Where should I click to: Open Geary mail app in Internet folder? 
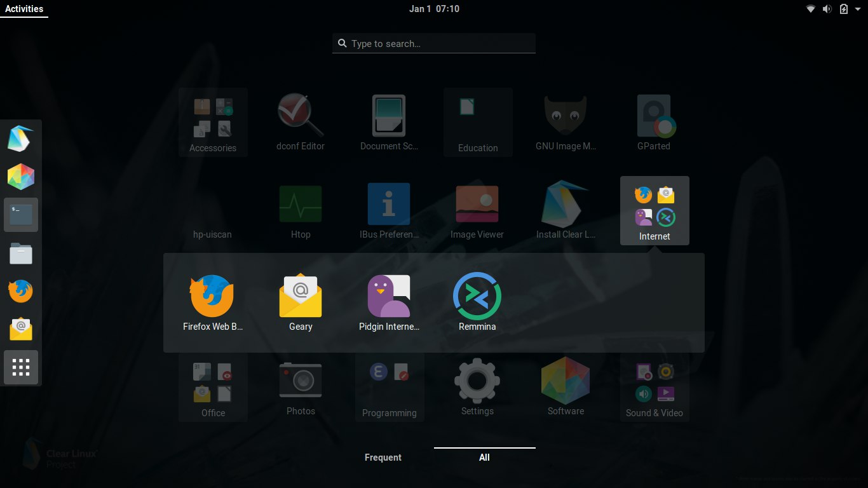click(301, 303)
